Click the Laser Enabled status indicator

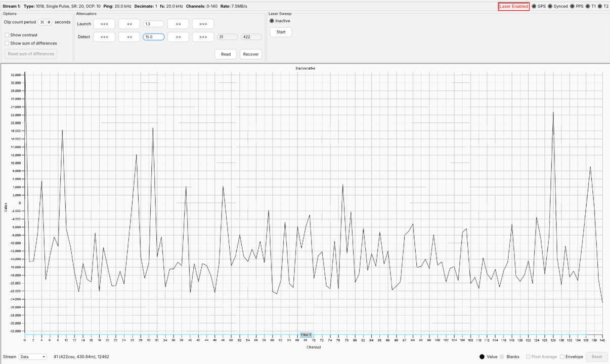click(513, 7)
